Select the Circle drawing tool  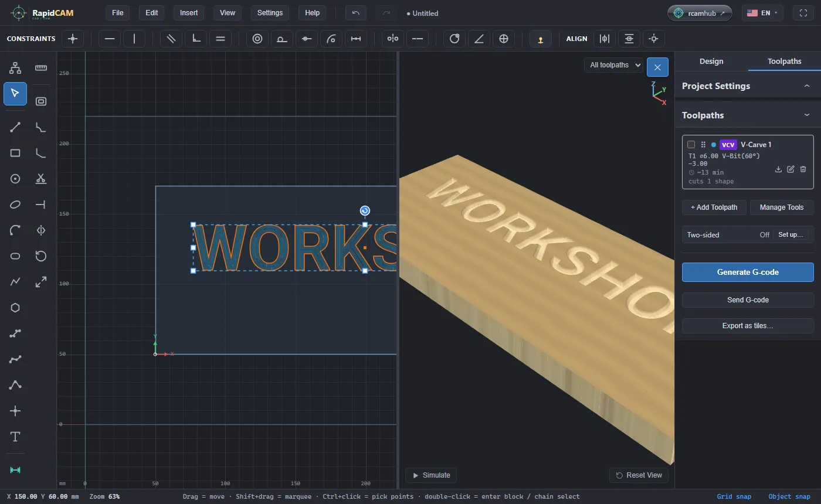tap(15, 179)
